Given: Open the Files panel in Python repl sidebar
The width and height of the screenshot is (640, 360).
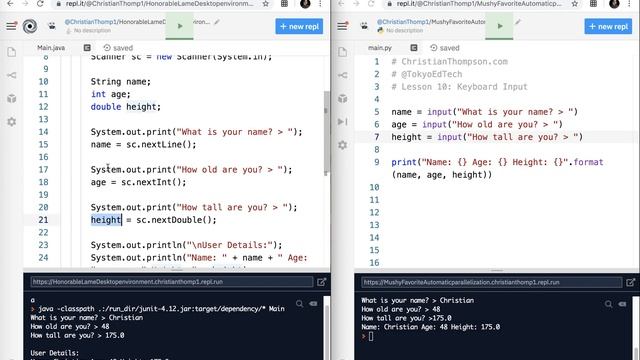Looking at the screenshot, I should click(342, 52).
